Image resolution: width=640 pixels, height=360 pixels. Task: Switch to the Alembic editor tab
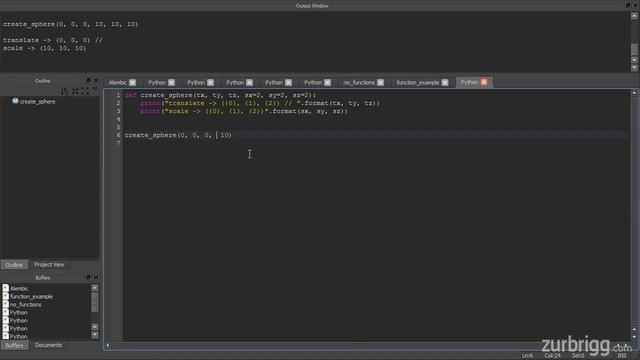click(x=118, y=82)
